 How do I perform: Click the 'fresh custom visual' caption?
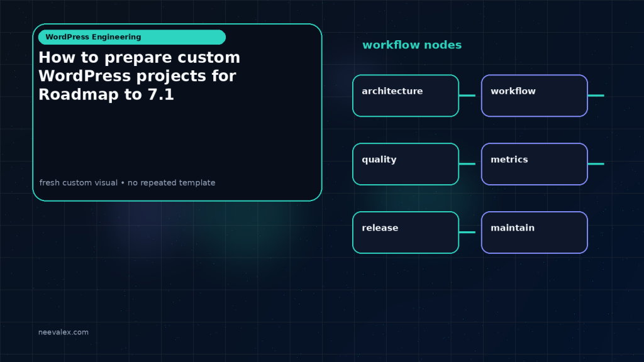pos(127,183)
